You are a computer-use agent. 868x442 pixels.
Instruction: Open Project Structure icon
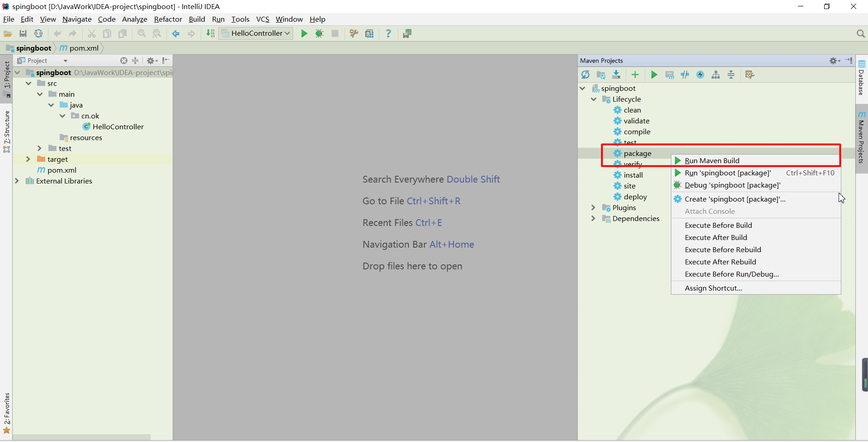coord(369,33)
